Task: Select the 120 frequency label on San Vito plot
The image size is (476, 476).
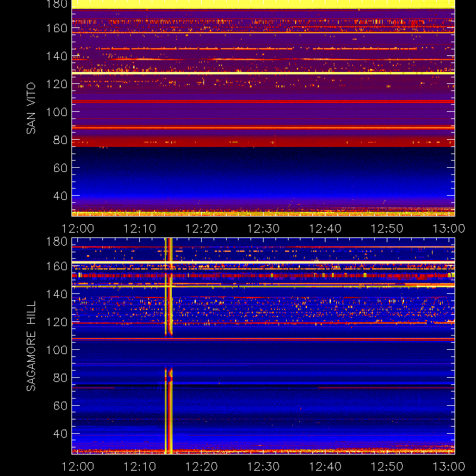Action: tap(57, 84)
